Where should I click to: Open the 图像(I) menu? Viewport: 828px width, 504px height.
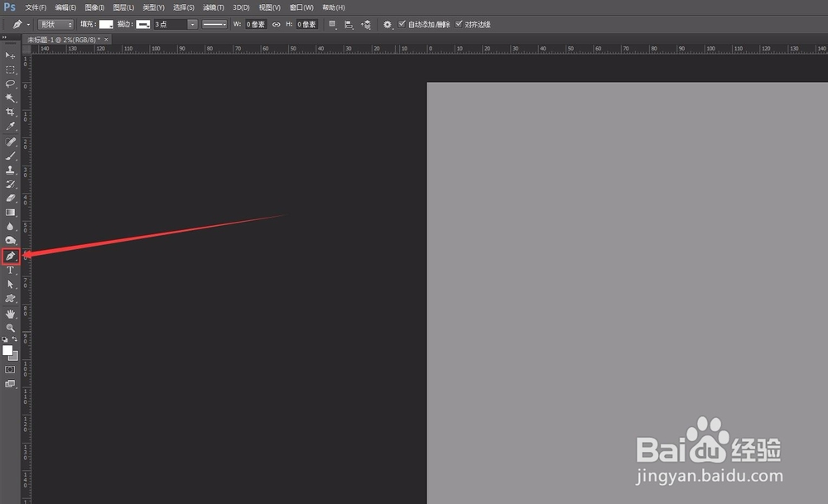point(94,7)
